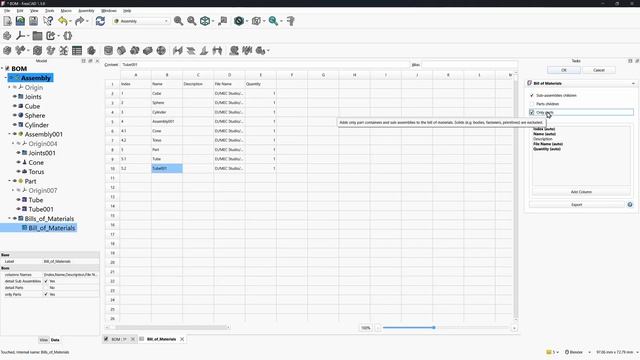Collapse the Bill of Materials task panel
The width and height of the screenshot is (640, 360).
click(633, 83)
